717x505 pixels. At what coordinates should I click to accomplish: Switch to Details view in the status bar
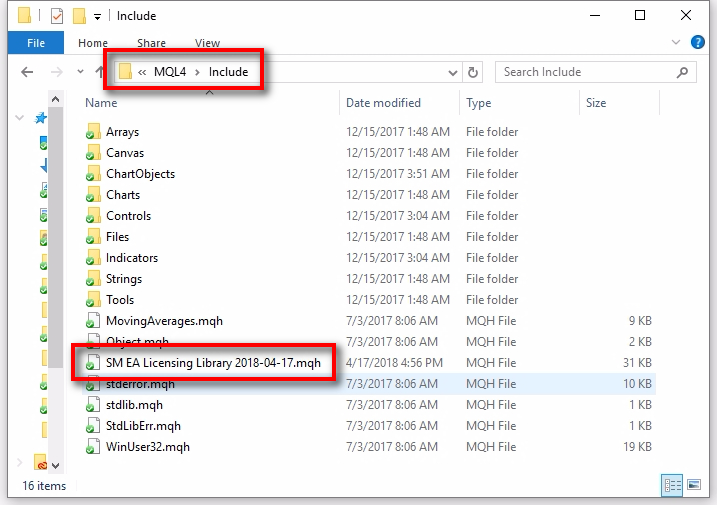pyautogui.click(x=672, y=485)
